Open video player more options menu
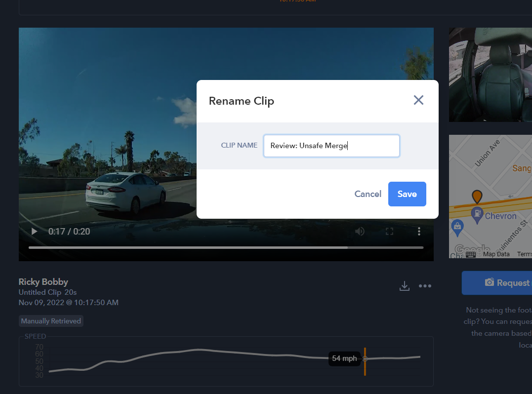The height and width of the screenshot is (394, 532). (x=419, y=232)
